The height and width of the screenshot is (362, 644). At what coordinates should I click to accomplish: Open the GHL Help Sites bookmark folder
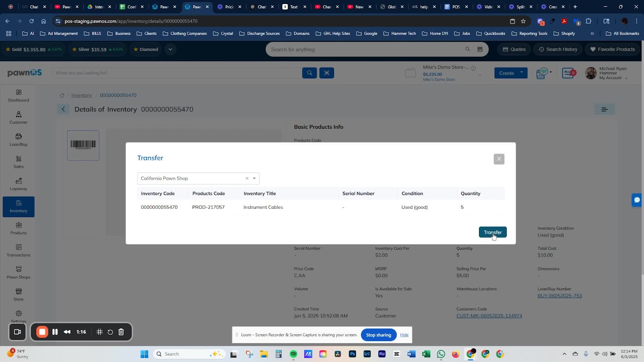(332, 33)
